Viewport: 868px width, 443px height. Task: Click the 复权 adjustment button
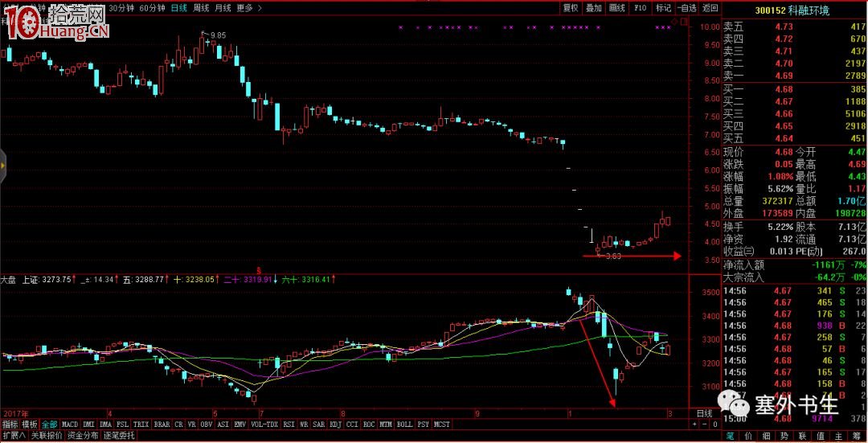click(571, 8)
